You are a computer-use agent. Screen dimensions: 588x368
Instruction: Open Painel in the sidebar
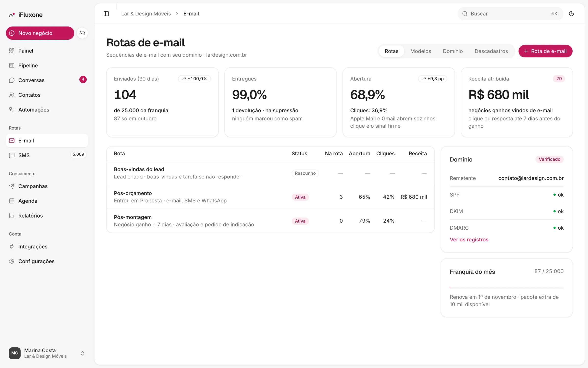coord(47,51)
